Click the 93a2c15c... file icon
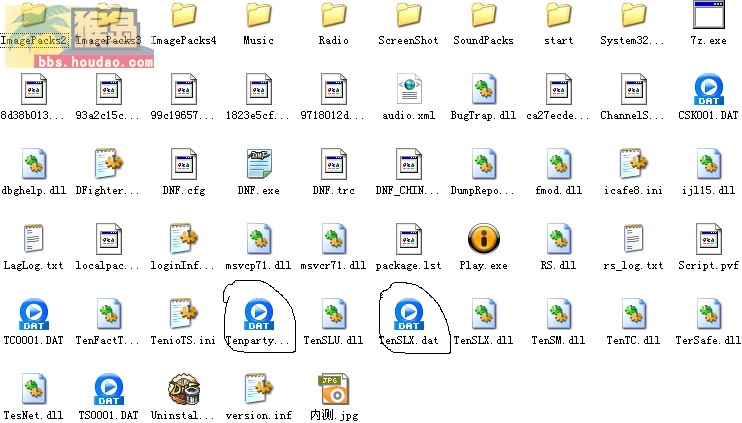Image resolution: width=742 pixels, height=423 pixels. click(108, 89)
